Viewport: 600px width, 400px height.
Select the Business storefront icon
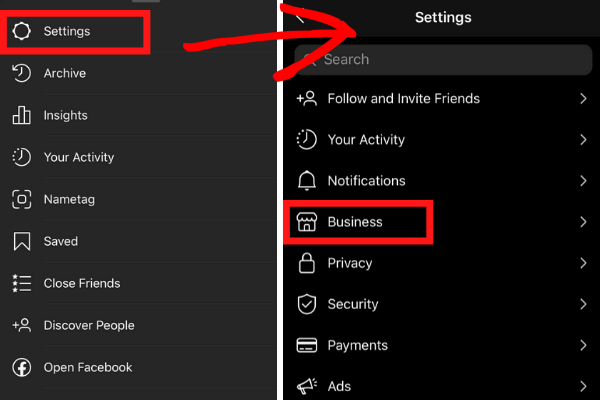click(307, 222)
